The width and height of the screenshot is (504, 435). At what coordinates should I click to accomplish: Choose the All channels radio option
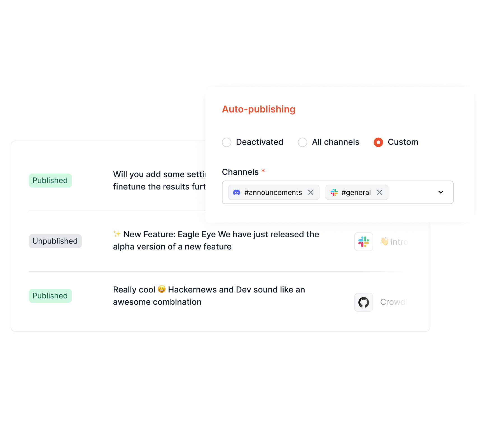[x=302, y=142]
